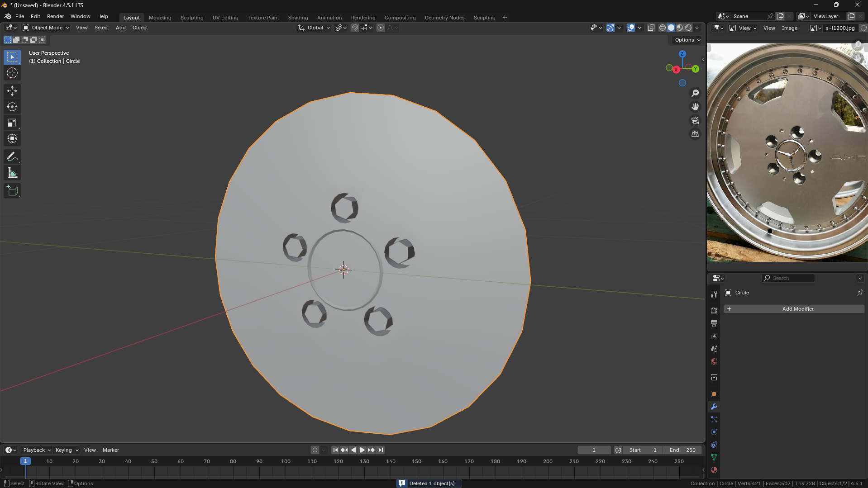Open the Tool properties tab
Viewport: 868px width, 488px height.
[x=714, y=294]
